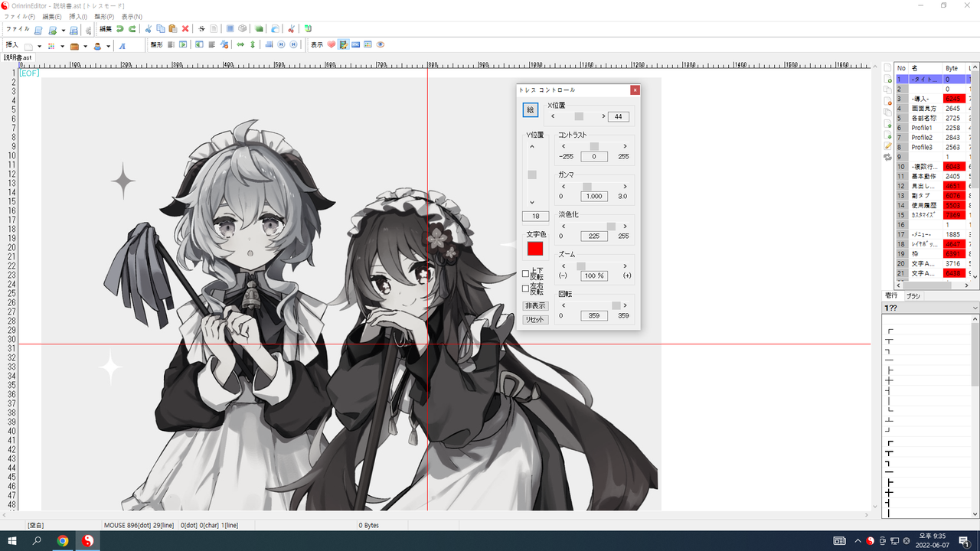Click the eye icon in display toolbar
The image size is (980, 551).
pos(381,44)
